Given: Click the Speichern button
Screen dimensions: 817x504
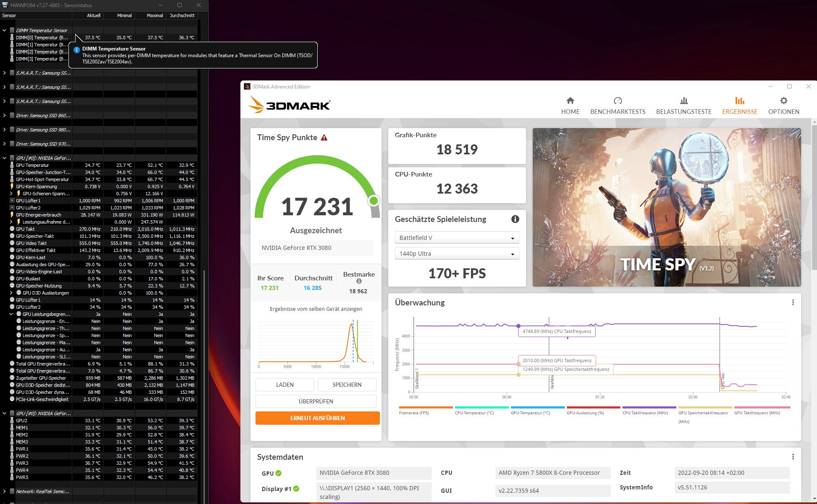Looking at the screenshot, I should click(347, 385).
